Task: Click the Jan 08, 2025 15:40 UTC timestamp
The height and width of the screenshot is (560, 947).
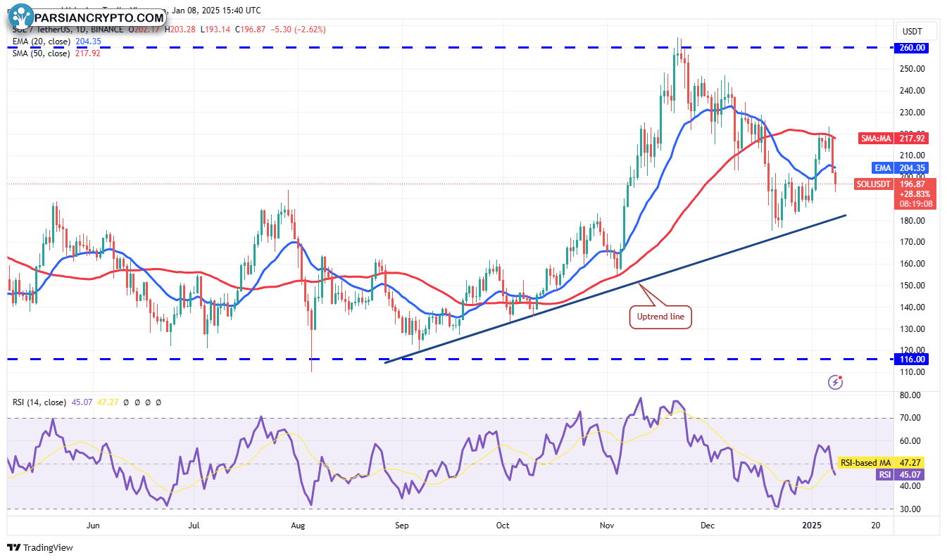Action: pyautogui.click(x=216, y=11)
